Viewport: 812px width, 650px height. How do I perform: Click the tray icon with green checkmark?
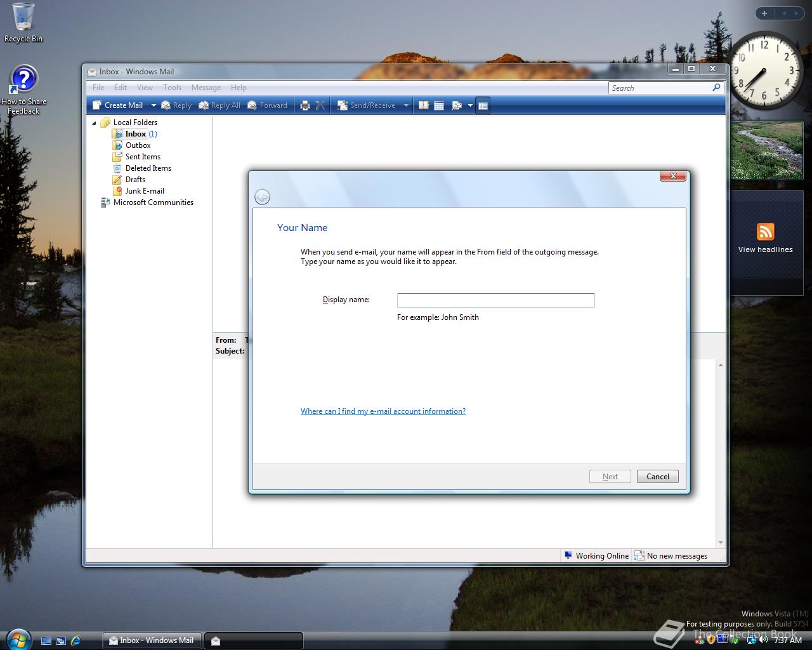[x=735, y=640]
